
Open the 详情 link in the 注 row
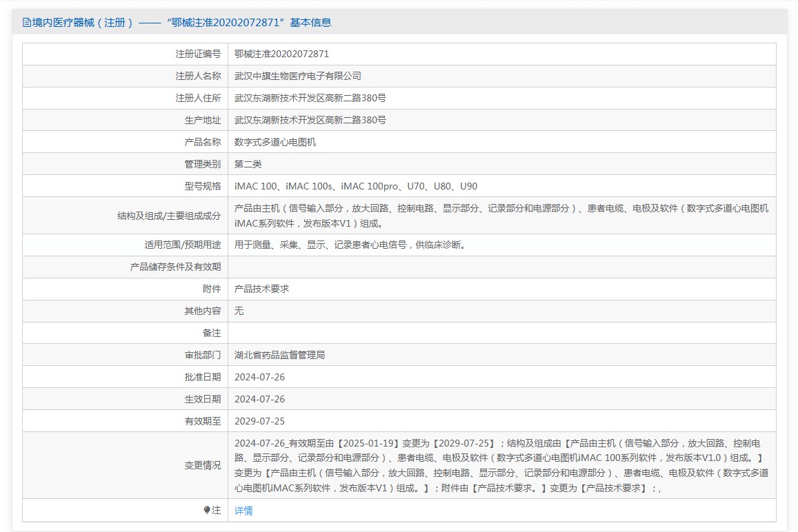pyautogui.click(x=243, y=510)
